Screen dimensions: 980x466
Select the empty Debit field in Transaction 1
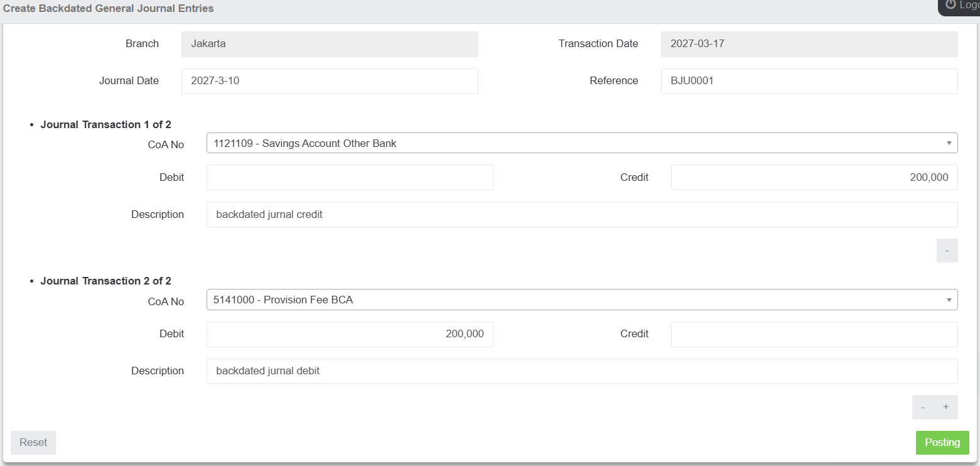[350, 177]
